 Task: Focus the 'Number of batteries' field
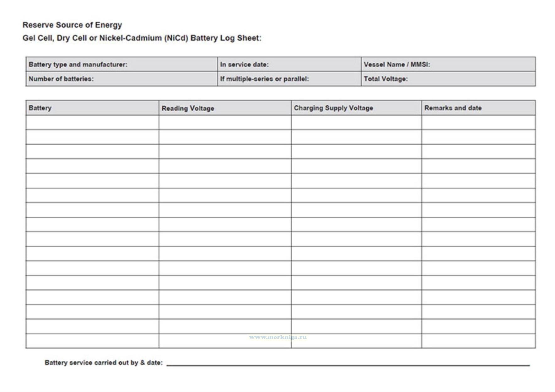tap(121, 79)
